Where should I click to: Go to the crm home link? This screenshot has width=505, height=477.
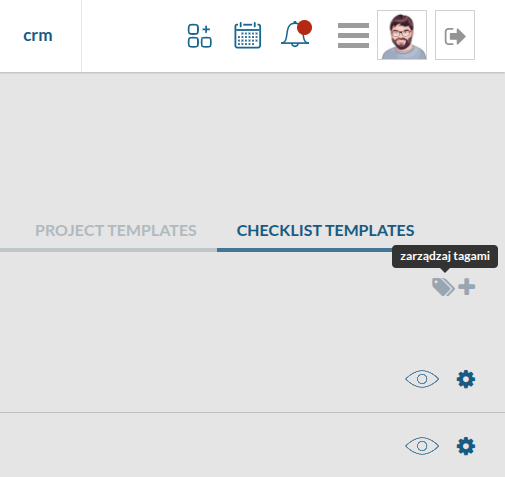click(38, 35)
